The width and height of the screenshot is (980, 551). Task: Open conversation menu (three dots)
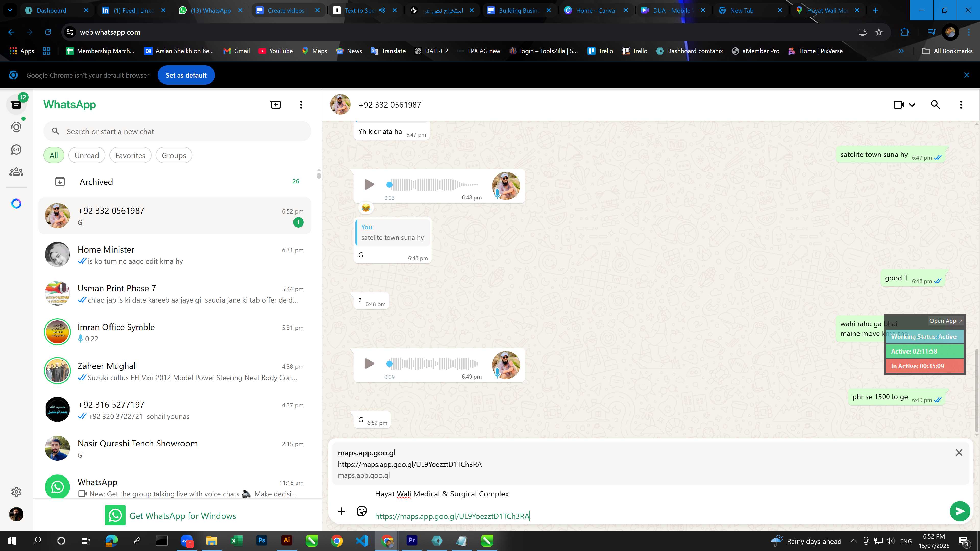tap(961, 105)
